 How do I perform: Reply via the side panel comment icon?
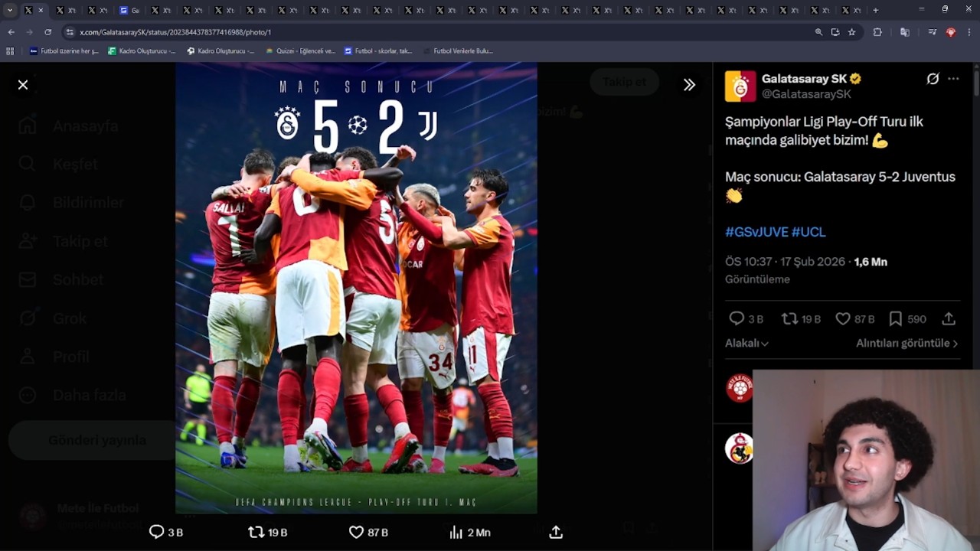(x=737, y=318)
